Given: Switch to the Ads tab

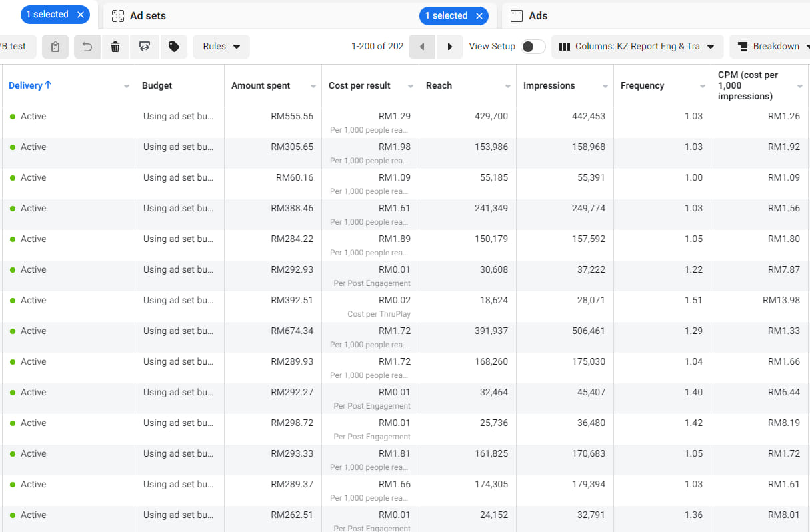Looking at the screenshot, I should pyautogui.click(x=538, y=16).
